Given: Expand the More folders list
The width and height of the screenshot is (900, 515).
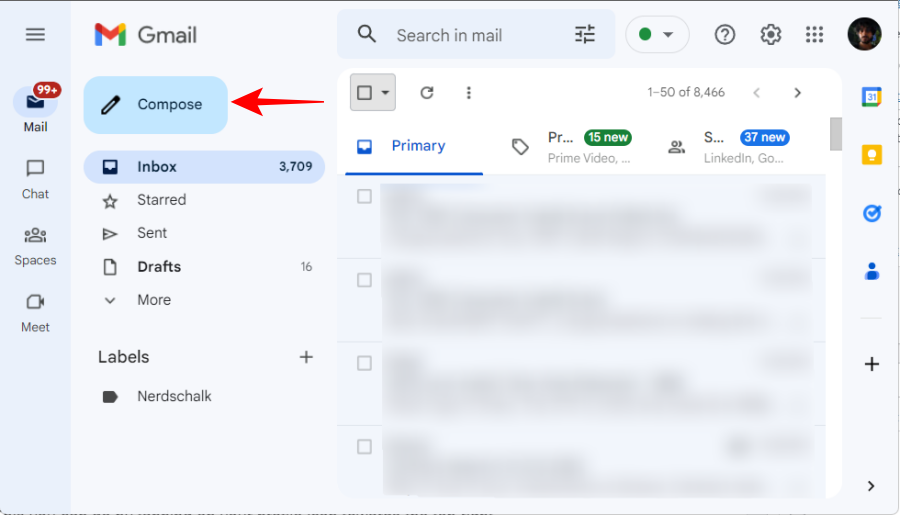Looking at the screenshot, I should point(204,300).
